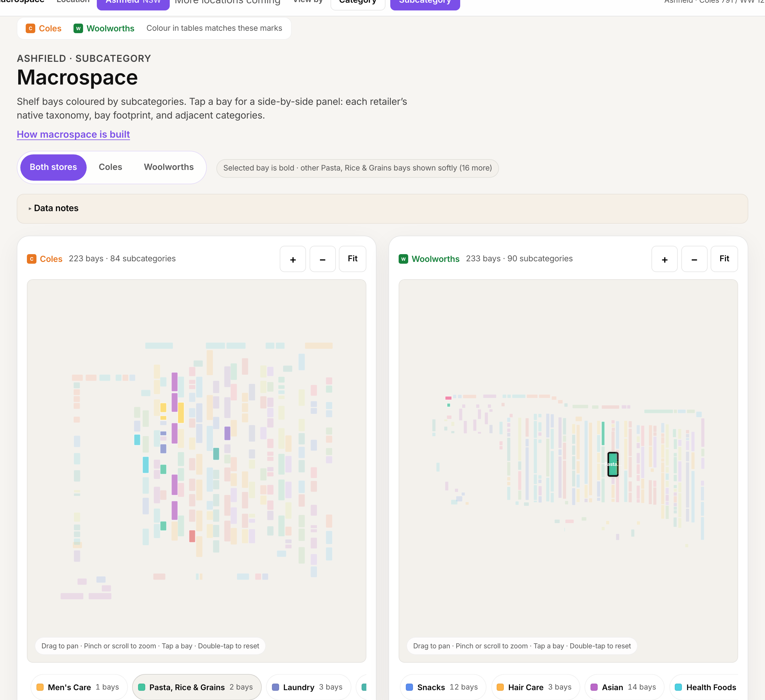Click the orange Men's Care colour swatch

40,687
